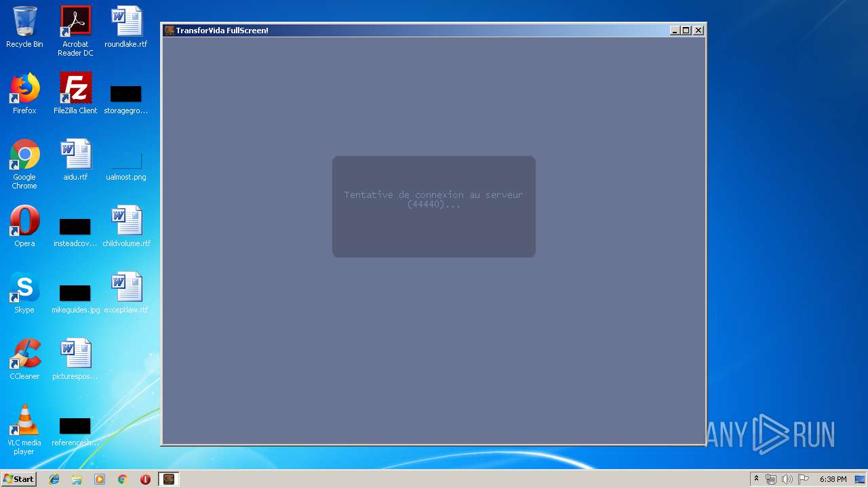Open the Skype desktop shortcut
868x488 pixels.
point(24,293)
